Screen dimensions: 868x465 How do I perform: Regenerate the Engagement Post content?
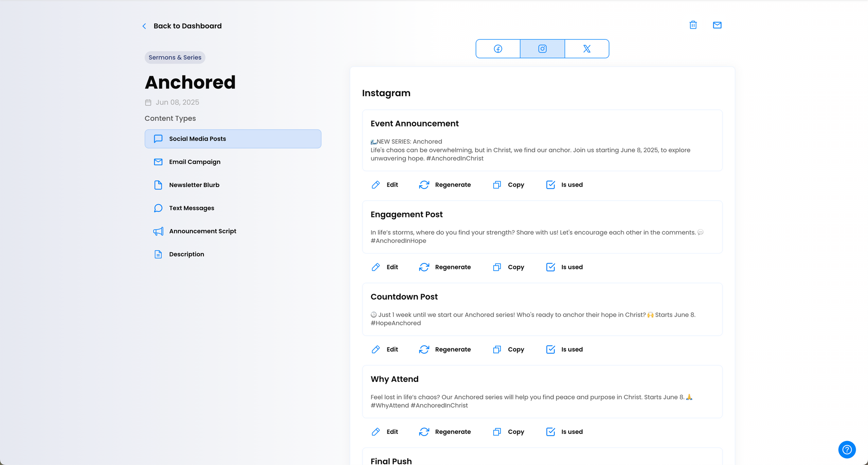pos(445,267)
